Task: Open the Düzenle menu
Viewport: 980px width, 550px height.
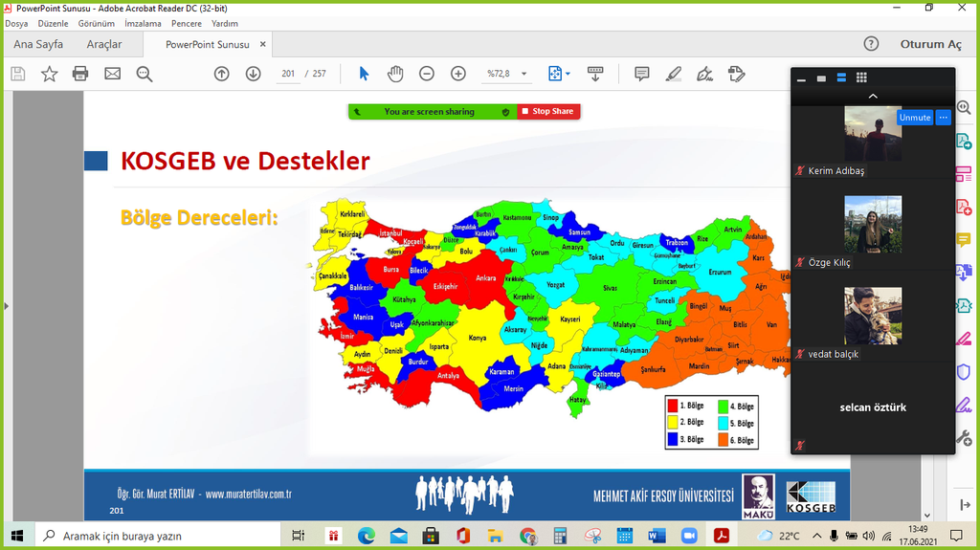Action: (54, 23)
